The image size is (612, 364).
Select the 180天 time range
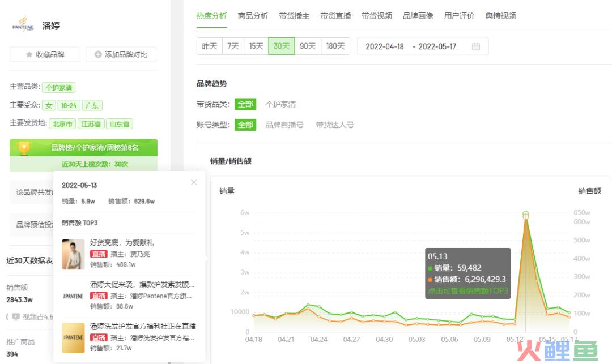click(335, 46)
